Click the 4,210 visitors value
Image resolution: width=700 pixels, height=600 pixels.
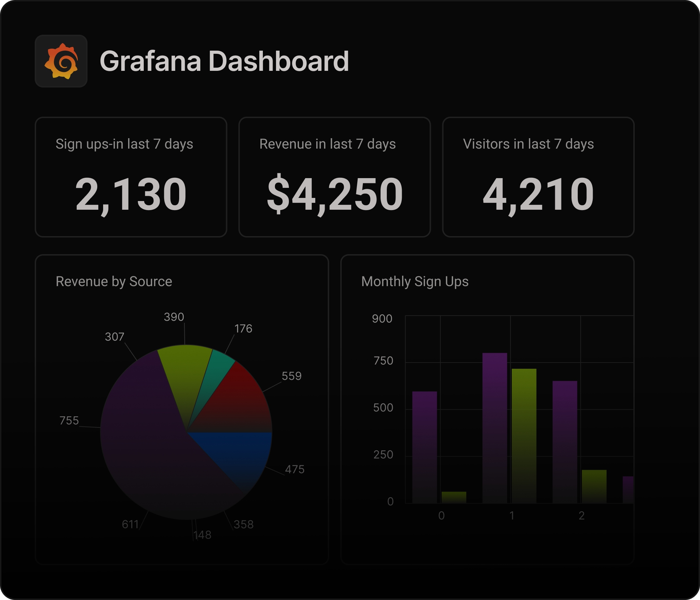(538, 194)
